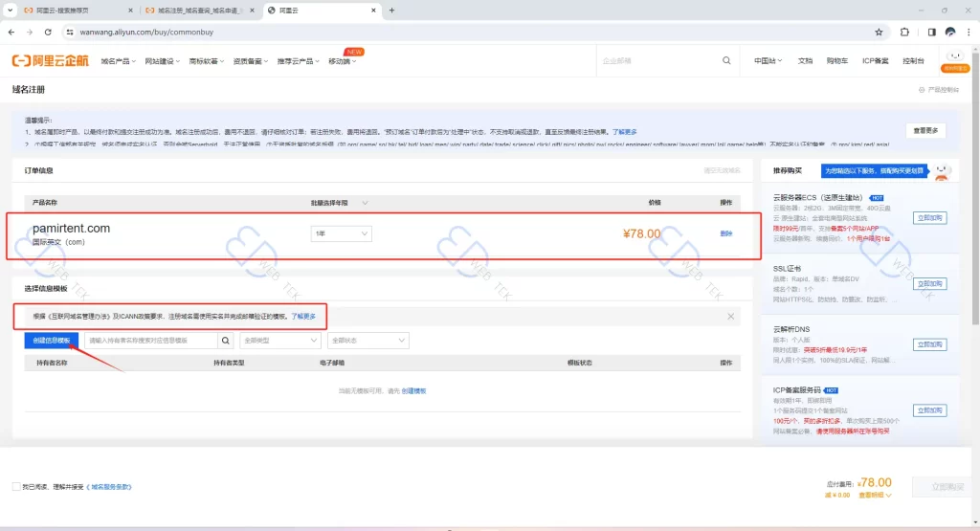Click the 云服务器ECS product title

click(817, 197)
